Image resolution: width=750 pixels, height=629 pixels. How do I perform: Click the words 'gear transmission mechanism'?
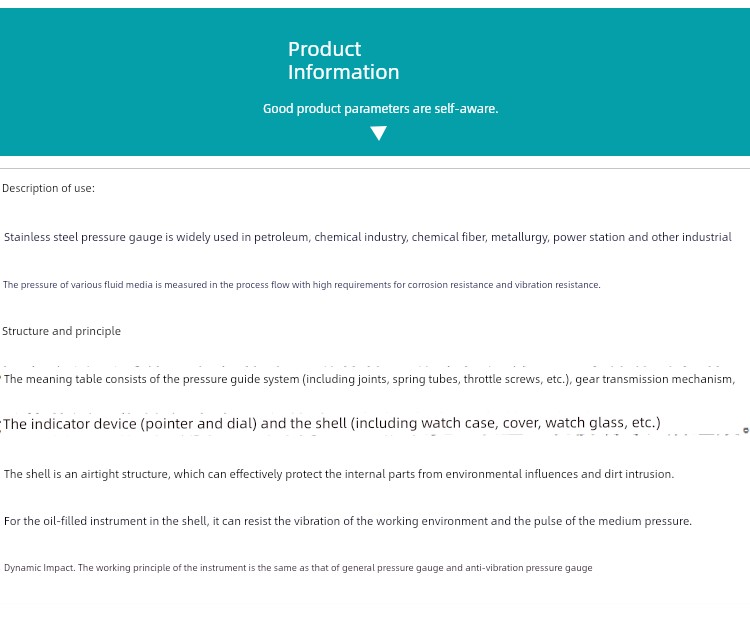(654, 379)
